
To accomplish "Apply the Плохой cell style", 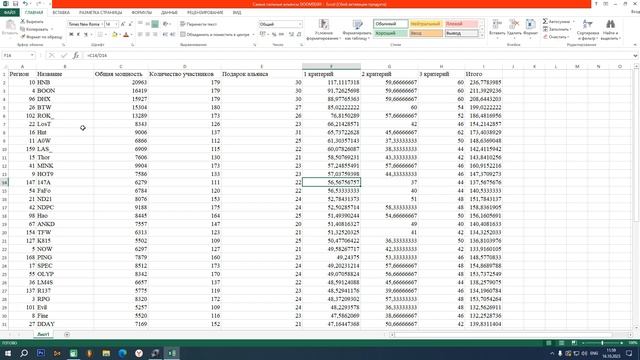I will (461, 24).
